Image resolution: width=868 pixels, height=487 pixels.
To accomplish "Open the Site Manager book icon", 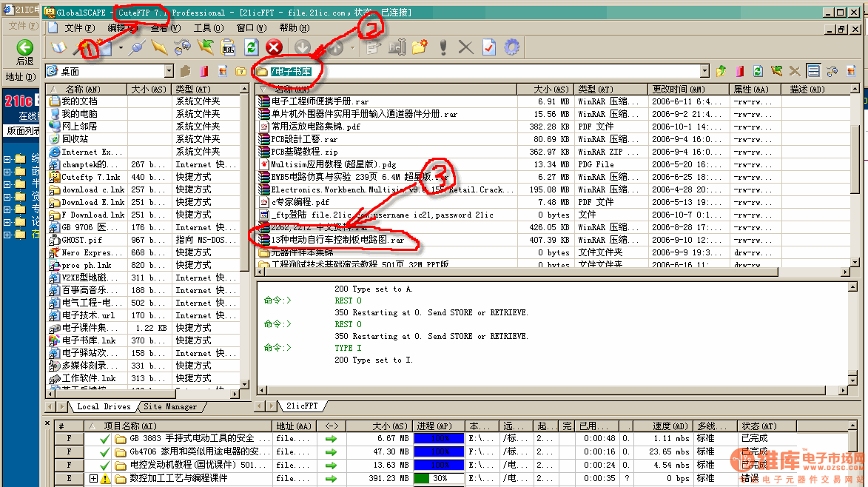I will [58, 47].
